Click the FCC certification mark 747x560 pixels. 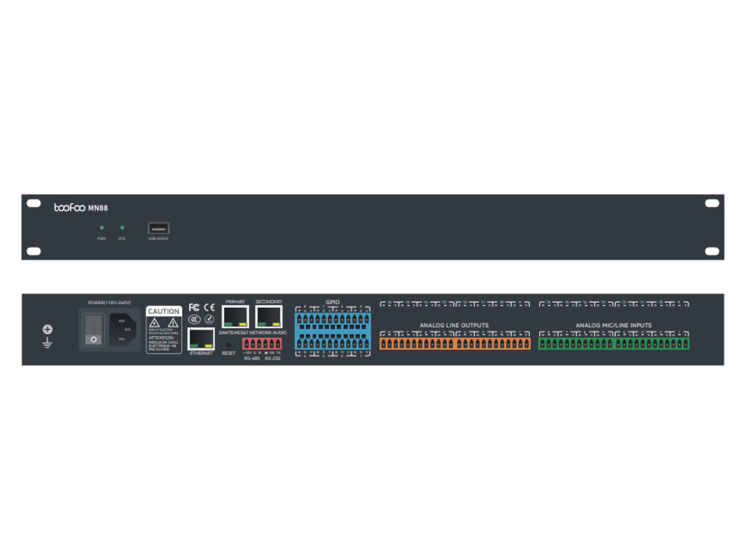click(x=194, y=307)
